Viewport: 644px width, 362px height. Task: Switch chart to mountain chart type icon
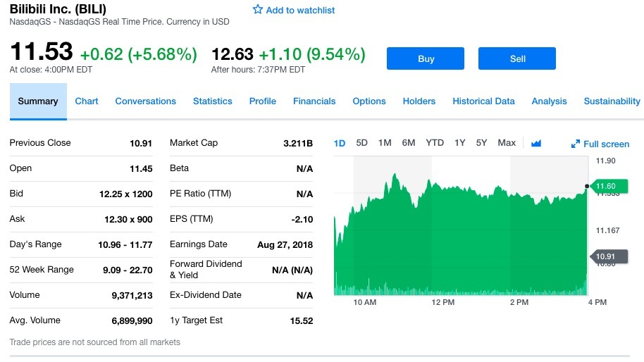536,143
